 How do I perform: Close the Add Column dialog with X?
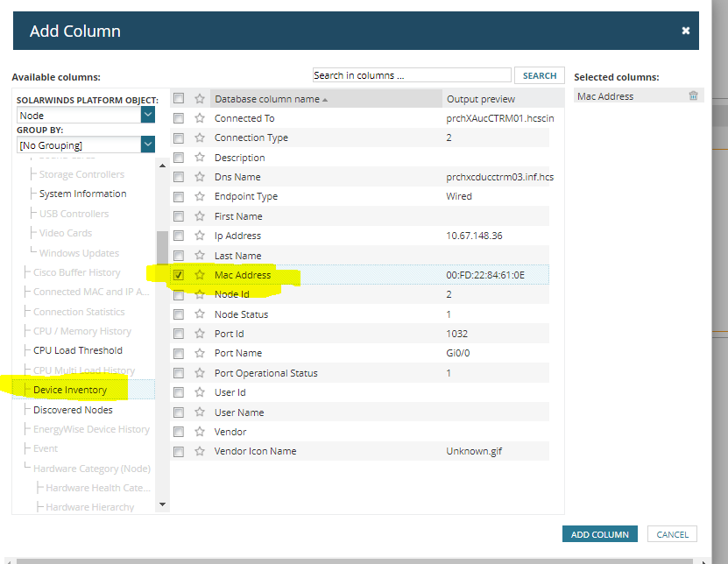pos(686,31)
